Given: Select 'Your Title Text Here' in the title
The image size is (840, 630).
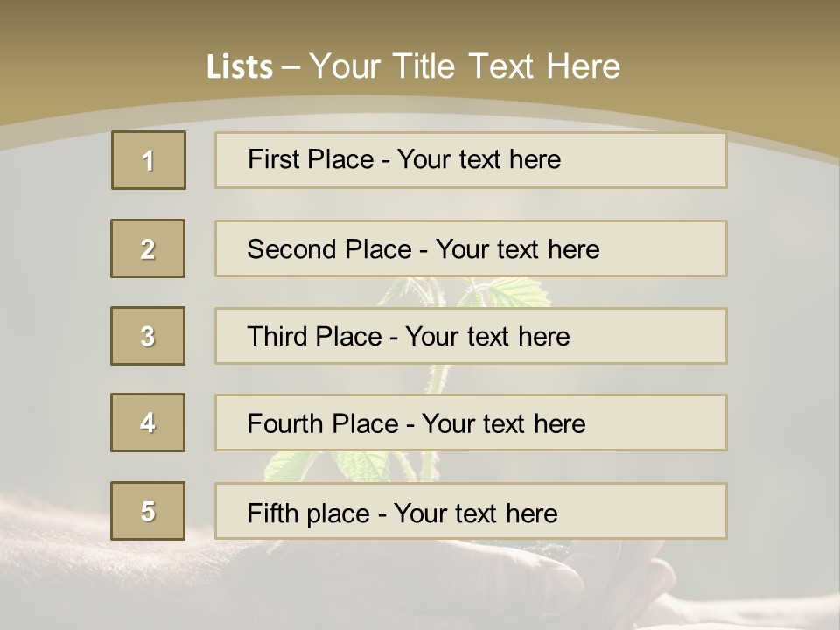Looking at the screenshot, I should (465, 66).
